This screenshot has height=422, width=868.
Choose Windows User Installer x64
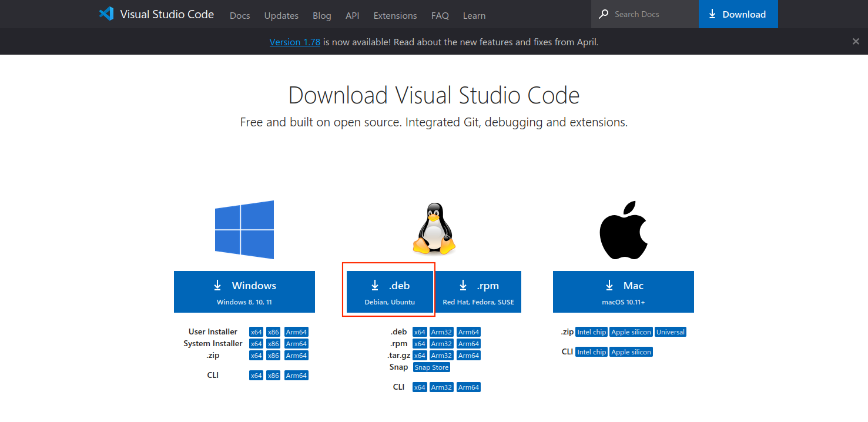[x=256, y=332]
